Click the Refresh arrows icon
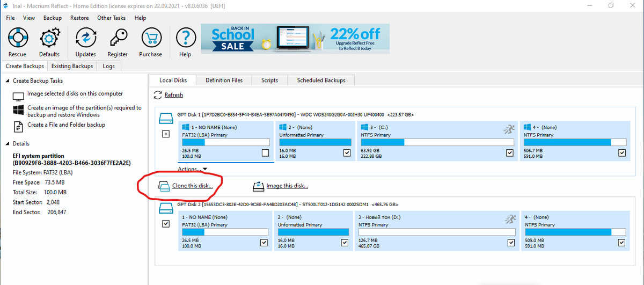Screen dimensions: 644x285 click(158, 95)
